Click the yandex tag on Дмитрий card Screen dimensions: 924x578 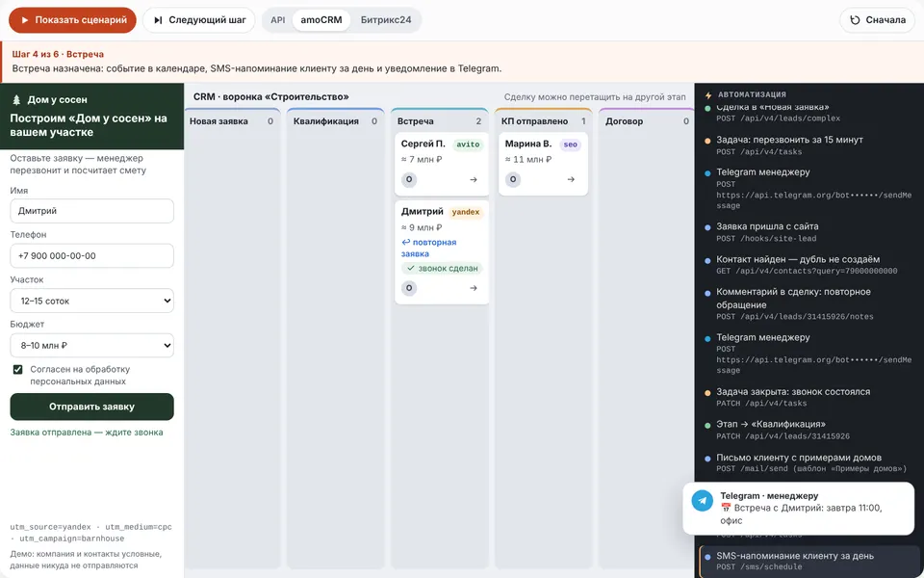pyautogui.click(x=466, y=212)
